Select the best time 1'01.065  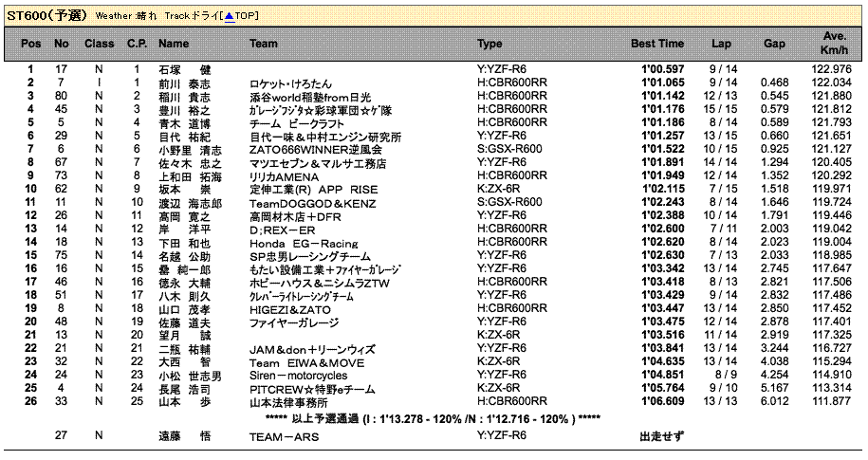(663, 83)
